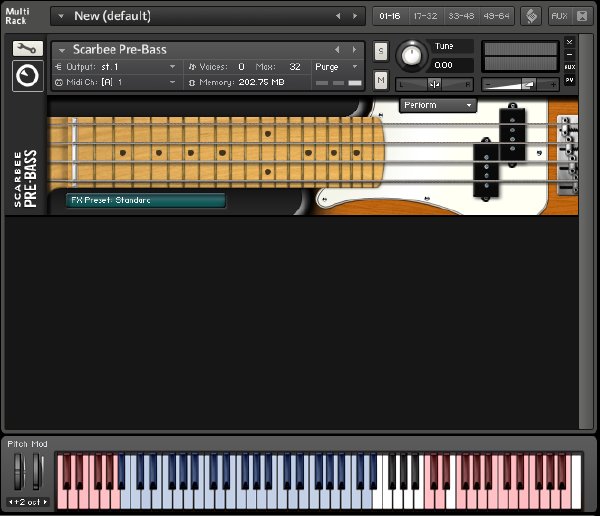Toggle the rack AUX button
600x516 pixels.
pos(559,16)
